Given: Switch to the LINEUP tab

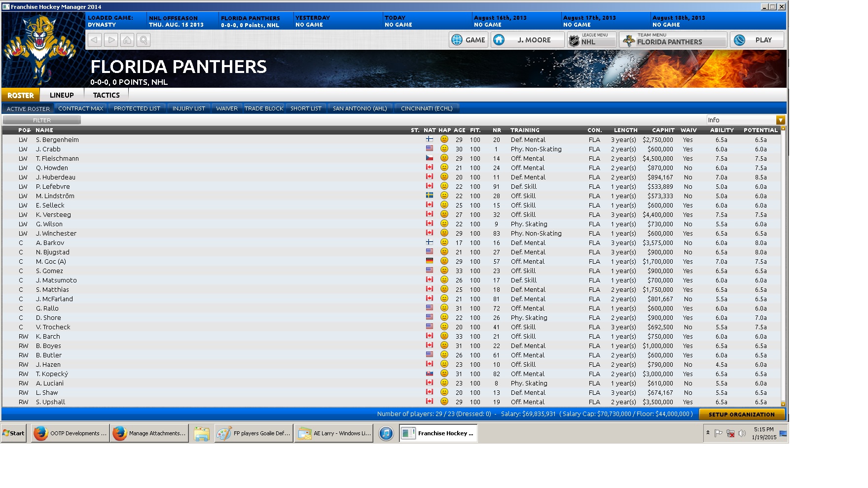Looking at the screenshot, I should pos(62,95).
